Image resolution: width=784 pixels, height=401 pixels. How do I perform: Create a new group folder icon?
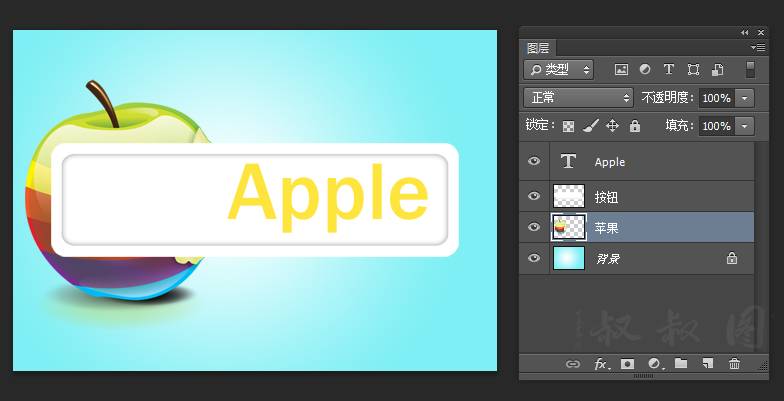click(680, 364)
